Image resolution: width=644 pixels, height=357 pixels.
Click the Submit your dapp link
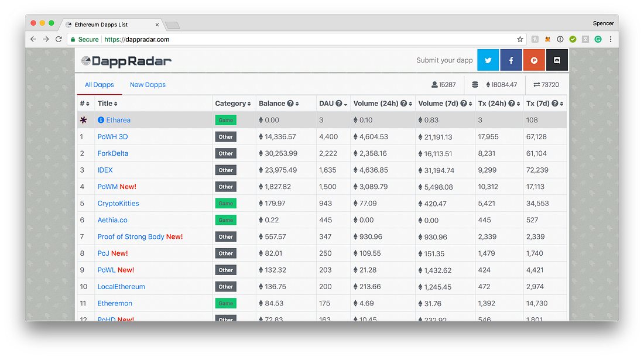(x=444, y=60)
